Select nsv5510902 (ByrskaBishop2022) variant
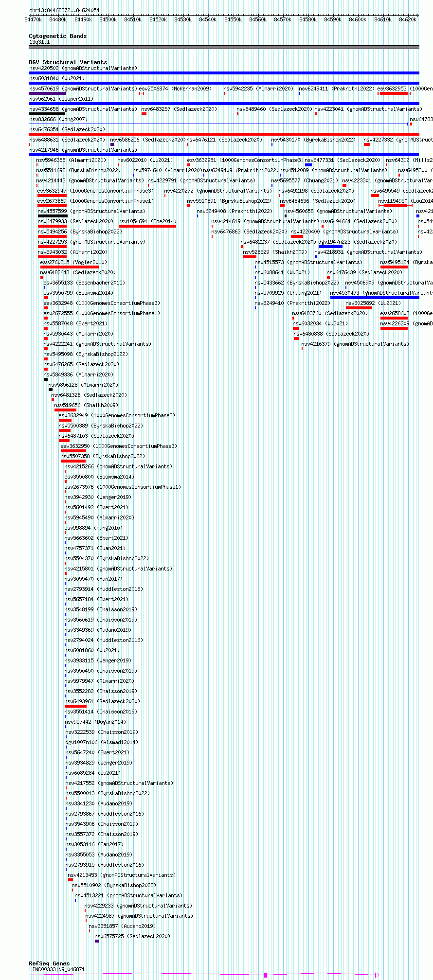 coord(114,885)
